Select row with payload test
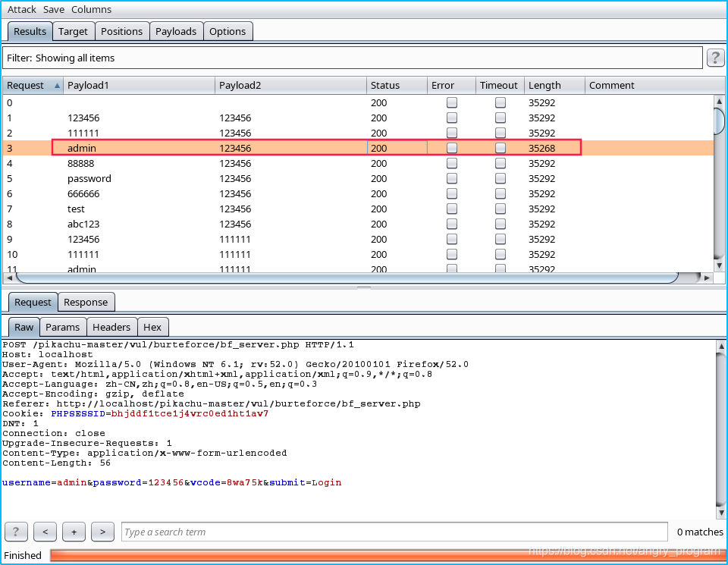This screenshot has width=728, height=565. (358, 209)
